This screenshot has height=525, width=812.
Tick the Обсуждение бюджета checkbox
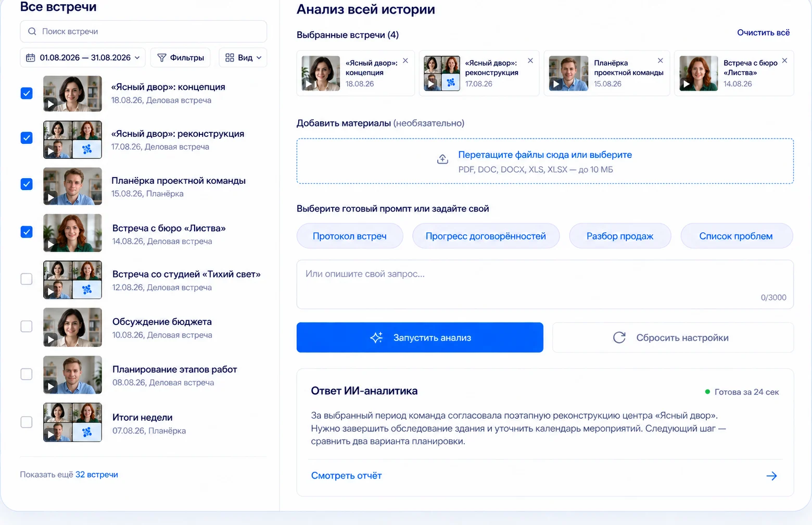tap(27, 327)
